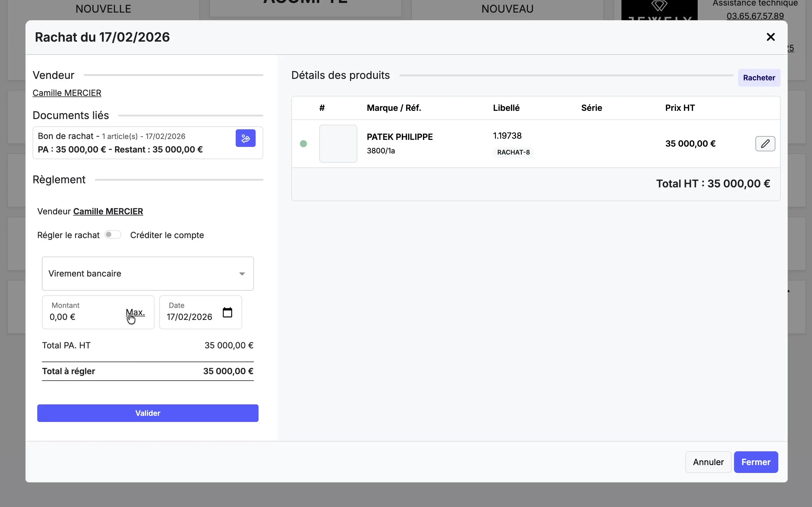Click the label value 1.19738
Viewport: 812px width, 507px height.
(x=507, y=136)
